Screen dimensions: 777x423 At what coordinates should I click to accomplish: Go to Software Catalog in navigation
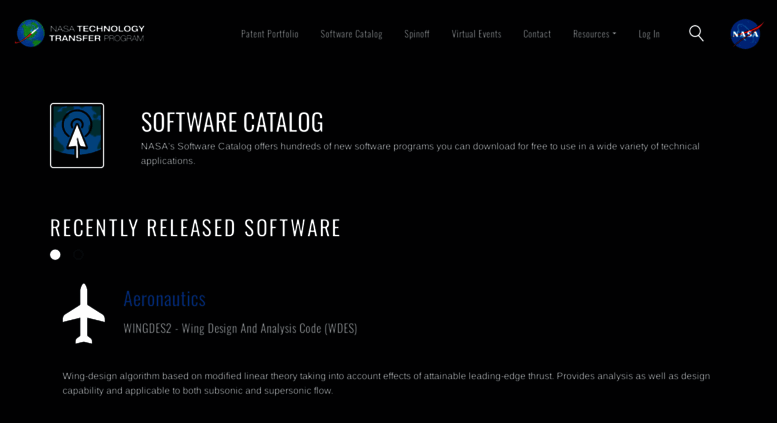pyautogui.click(x=351, y=34)
